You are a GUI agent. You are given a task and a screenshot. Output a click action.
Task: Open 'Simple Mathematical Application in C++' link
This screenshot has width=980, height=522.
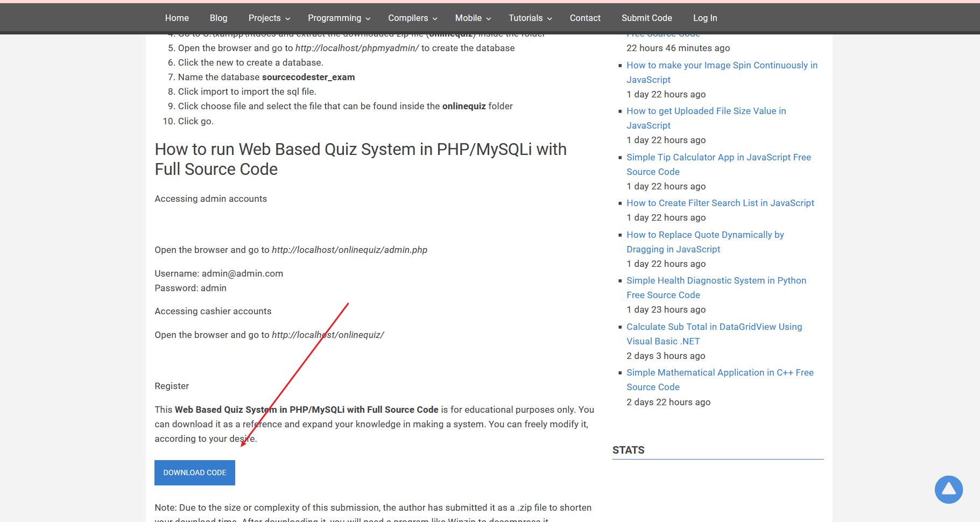point(720,379)
